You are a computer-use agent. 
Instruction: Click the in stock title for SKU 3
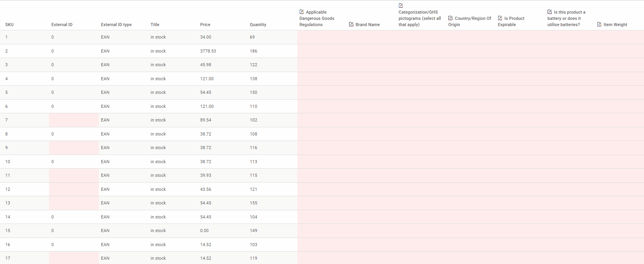pos(158,65)
